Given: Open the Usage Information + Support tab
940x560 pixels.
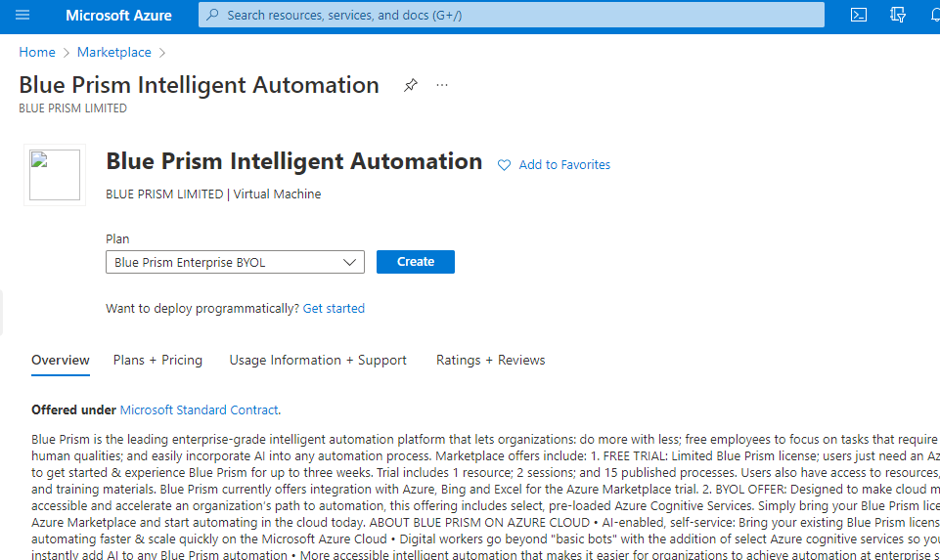Looking at the screenshot, I should coord(318,361).
